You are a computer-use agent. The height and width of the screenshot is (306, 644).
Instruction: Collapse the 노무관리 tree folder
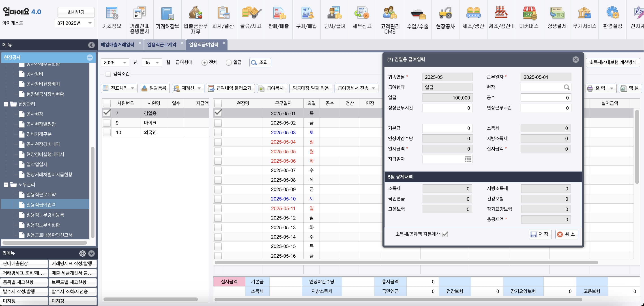pyautogui.click(x=6, y=185)
